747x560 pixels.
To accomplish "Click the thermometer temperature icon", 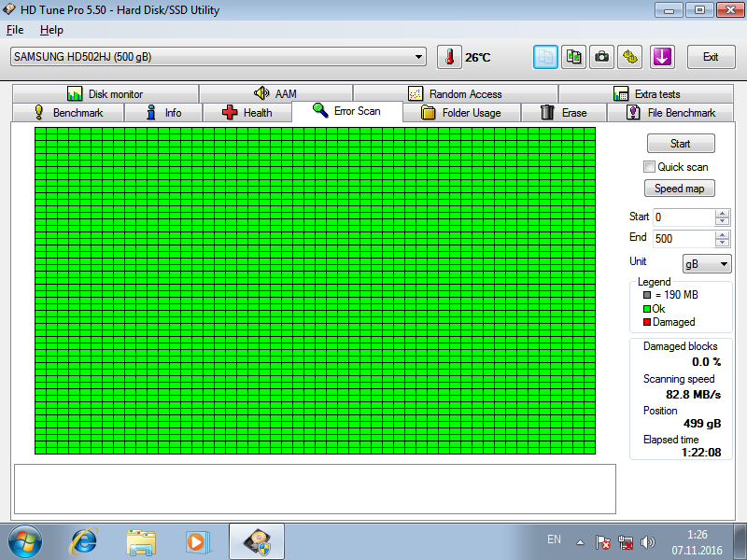I will (449, 57).
